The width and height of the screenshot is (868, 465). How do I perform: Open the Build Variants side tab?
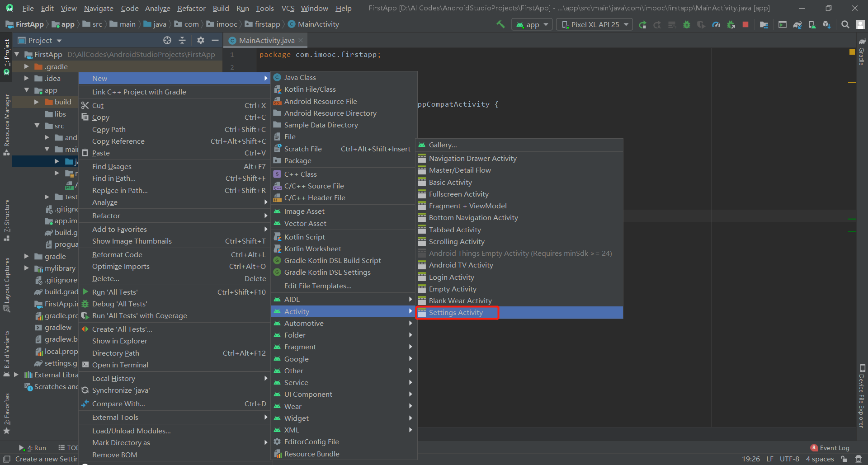pos(6,353)
